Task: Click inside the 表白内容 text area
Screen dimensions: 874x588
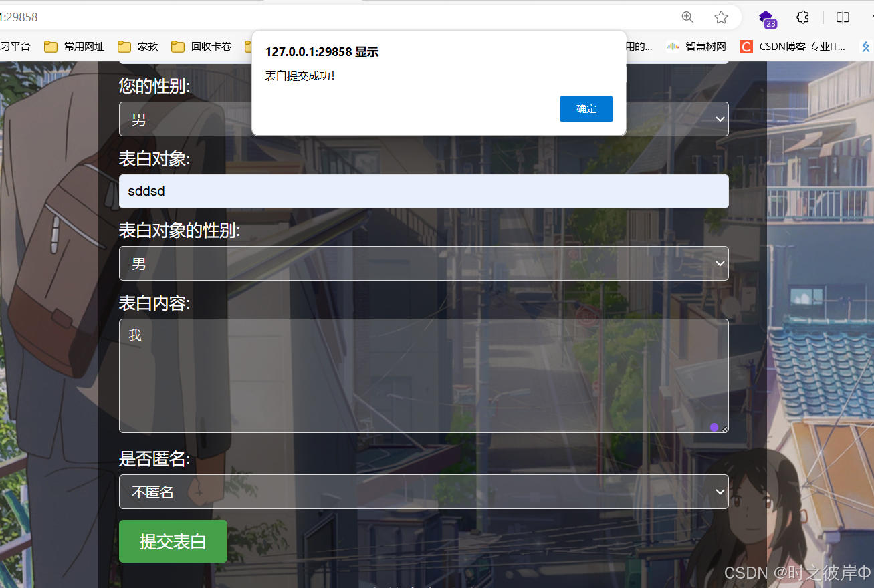Action: tap(424, 376)
